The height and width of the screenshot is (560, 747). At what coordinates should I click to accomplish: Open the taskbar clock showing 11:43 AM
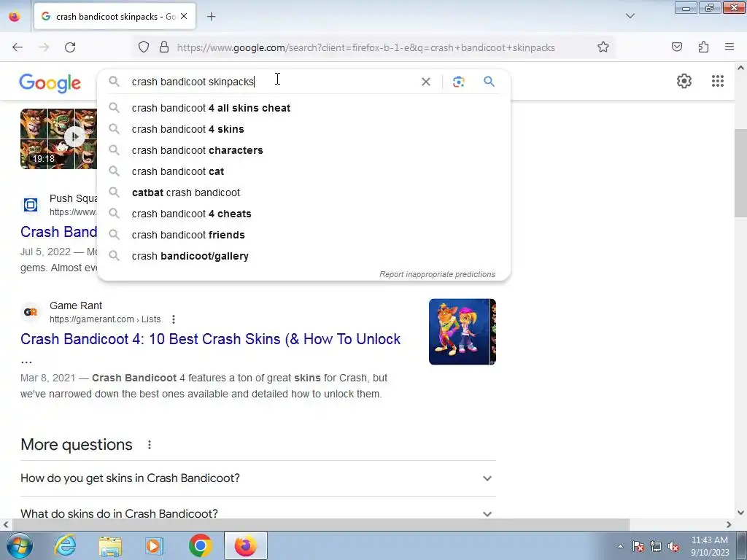coord(710,546)
